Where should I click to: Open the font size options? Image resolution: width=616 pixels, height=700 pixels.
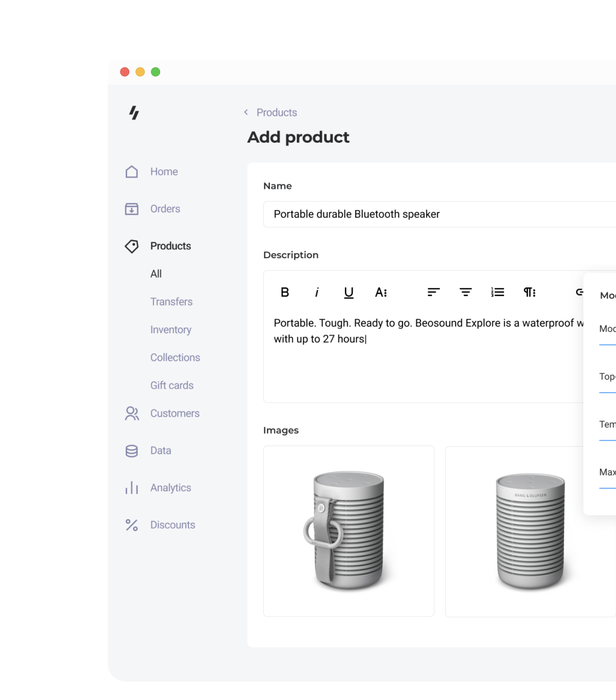click(x=381, y=293)
